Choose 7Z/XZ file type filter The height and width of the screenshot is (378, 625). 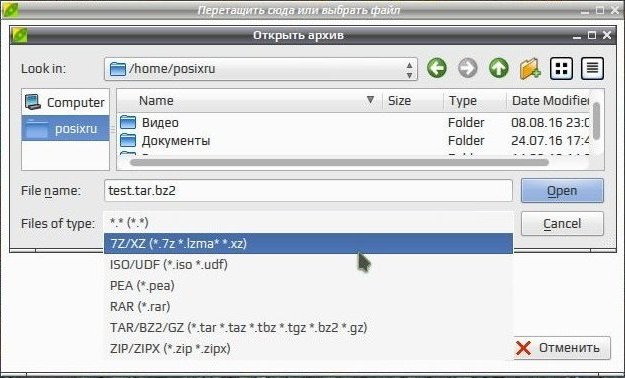[308, 243]
